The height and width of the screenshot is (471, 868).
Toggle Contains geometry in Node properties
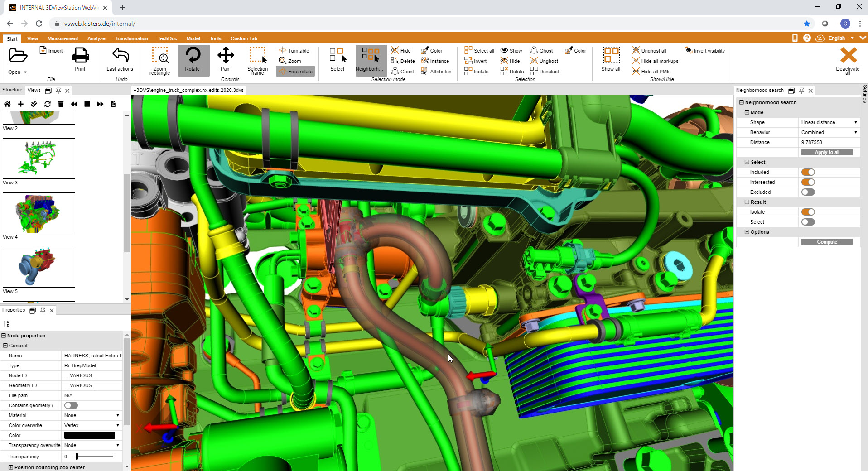coord(71,405)
